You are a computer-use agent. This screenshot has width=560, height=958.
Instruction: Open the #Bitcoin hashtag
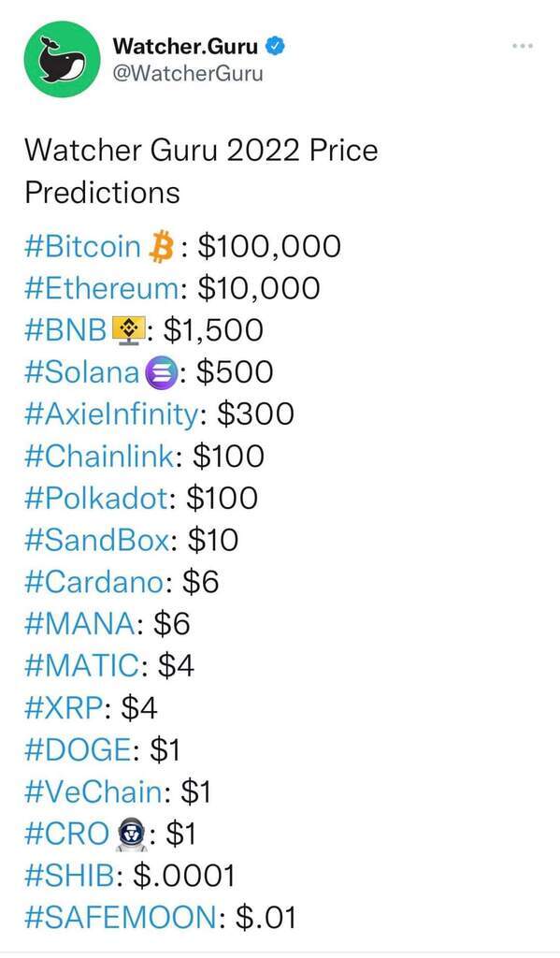pos(83,247)
